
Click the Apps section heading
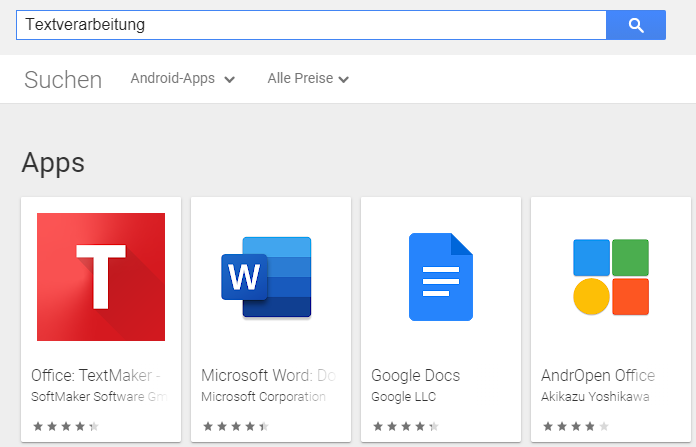pos(53,163)
